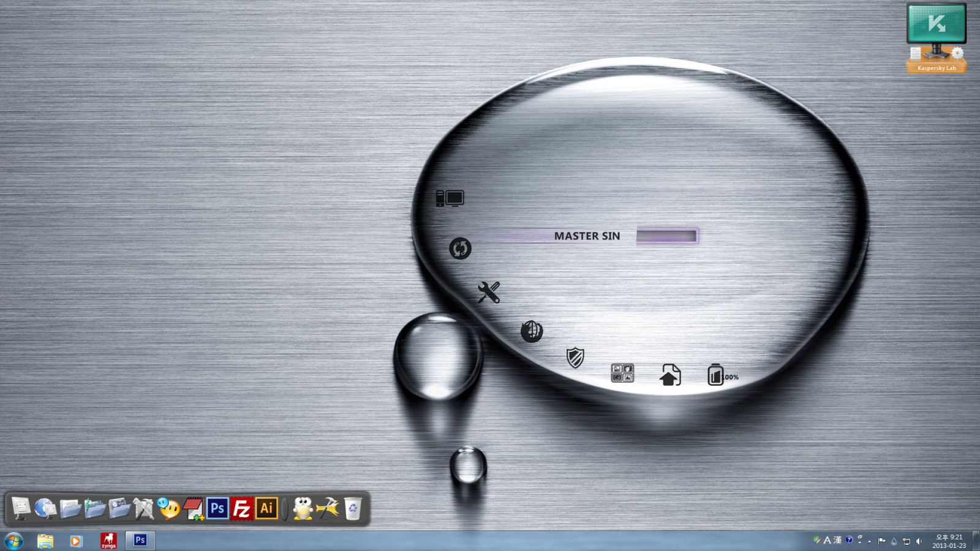Open the computer icon in the droplet launcher

pos(450,198)
